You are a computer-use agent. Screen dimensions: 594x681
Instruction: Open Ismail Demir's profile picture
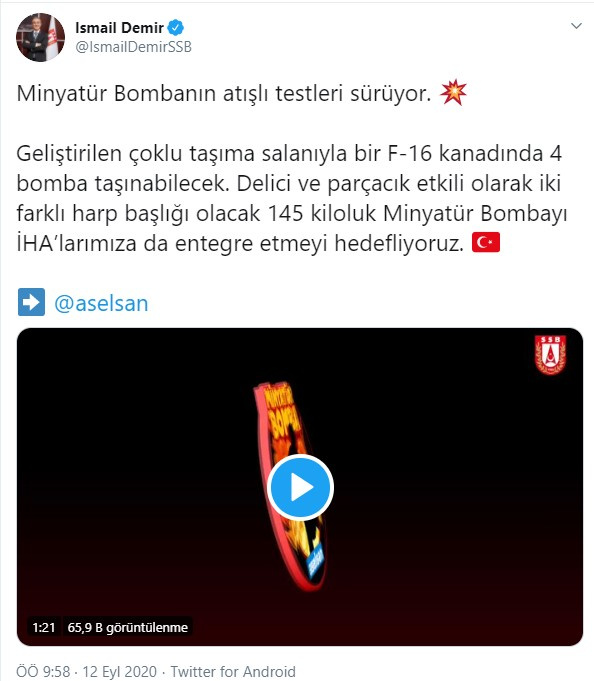click(40, 37)
